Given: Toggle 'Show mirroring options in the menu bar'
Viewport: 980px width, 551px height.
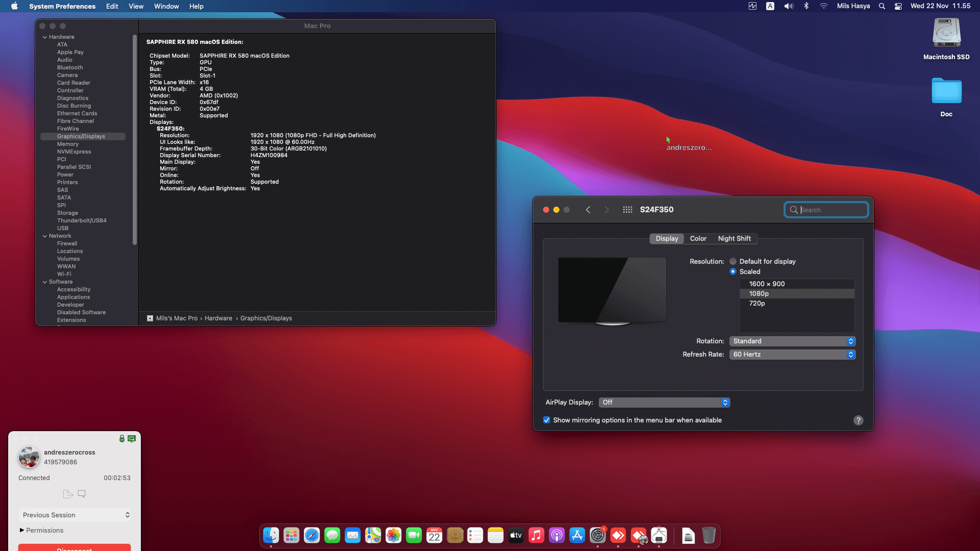Looking at the screenshot, I should (547, 420).
